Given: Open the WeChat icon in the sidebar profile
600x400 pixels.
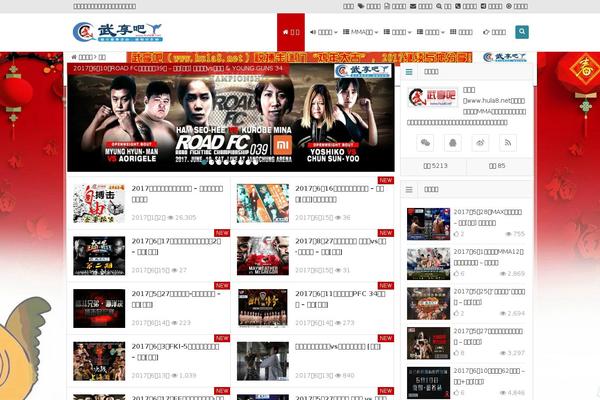Looking at the screenshot, I should point(425,143).
